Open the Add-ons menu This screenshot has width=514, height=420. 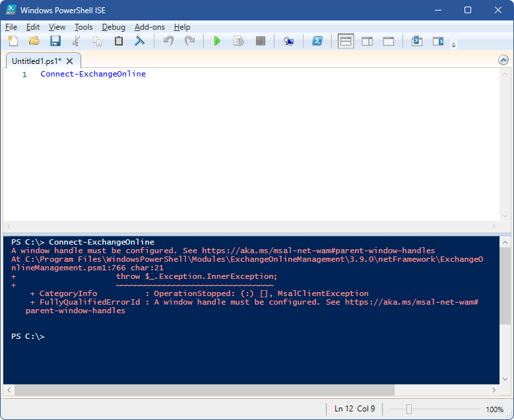[150, 27]
